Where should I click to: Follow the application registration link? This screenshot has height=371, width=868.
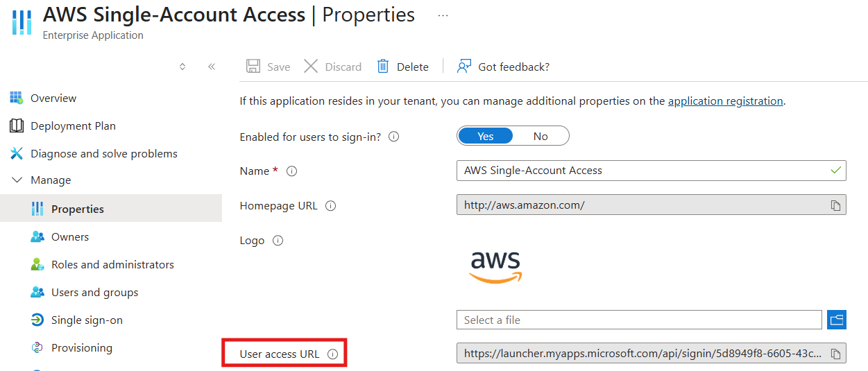[725, 101]
